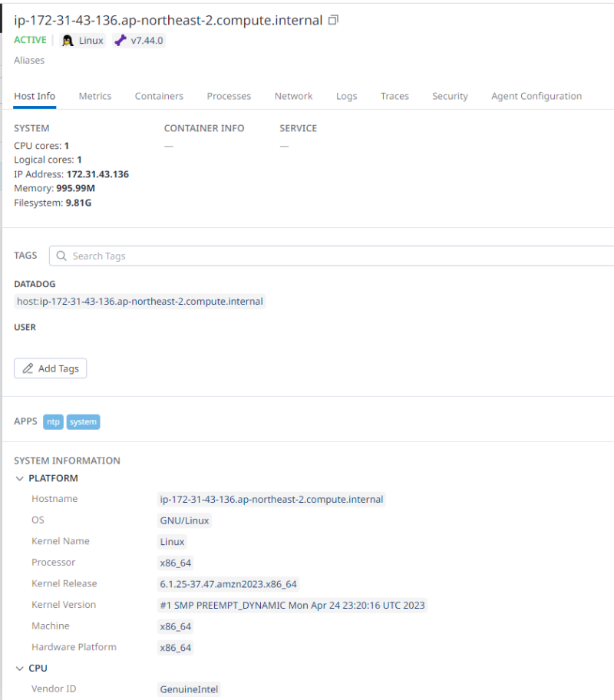The image size is (614, 700).
Task: Click the Machine value x86_64
Action: (176, 626)
